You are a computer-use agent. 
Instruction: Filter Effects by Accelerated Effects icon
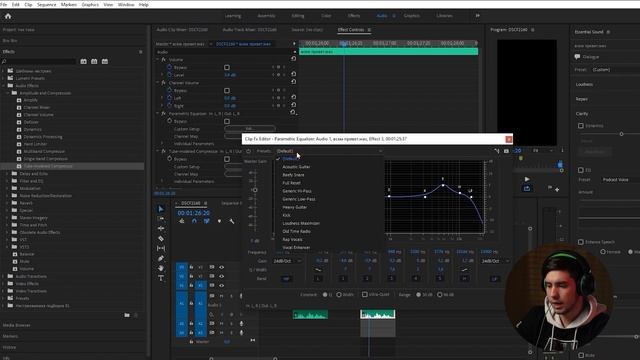[83, 61]
